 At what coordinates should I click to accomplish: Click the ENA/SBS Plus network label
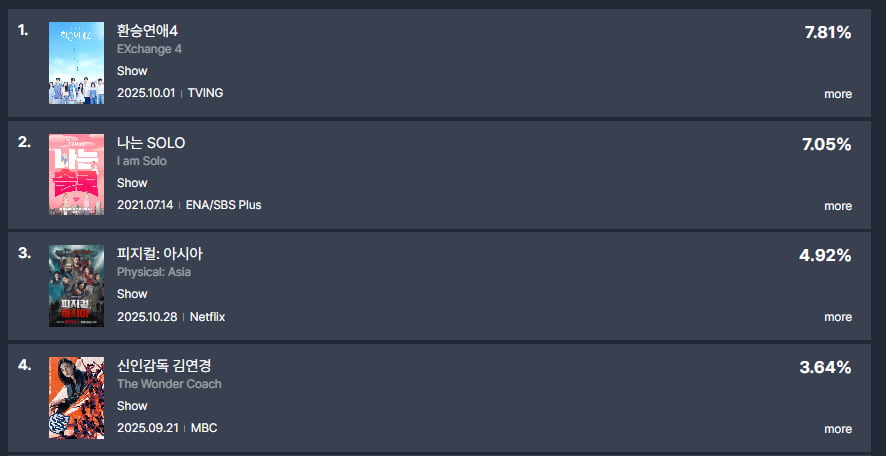point(223,205)
